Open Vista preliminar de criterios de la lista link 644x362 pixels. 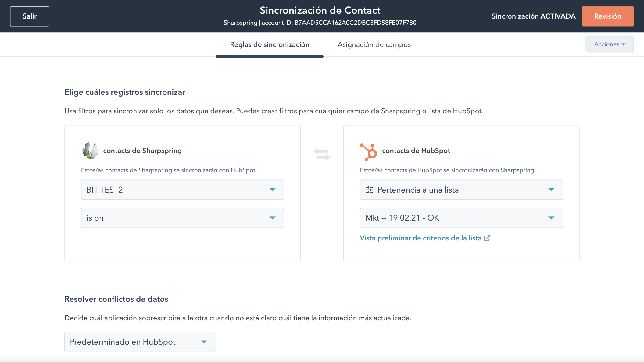click(x=420, y=238)
